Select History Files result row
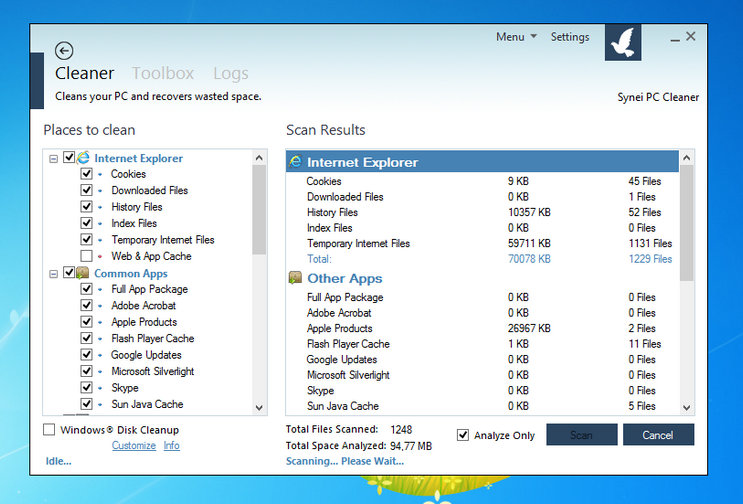Screen dimensions: 743x504 point(482,212)
